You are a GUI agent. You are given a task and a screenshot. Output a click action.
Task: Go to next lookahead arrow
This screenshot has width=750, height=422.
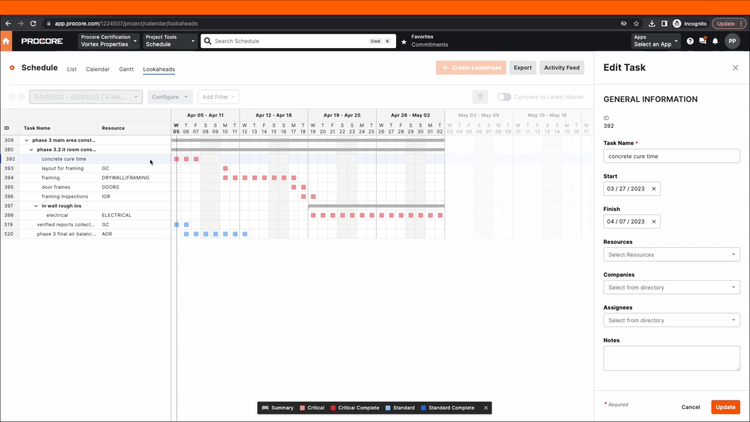click(22, 97)
